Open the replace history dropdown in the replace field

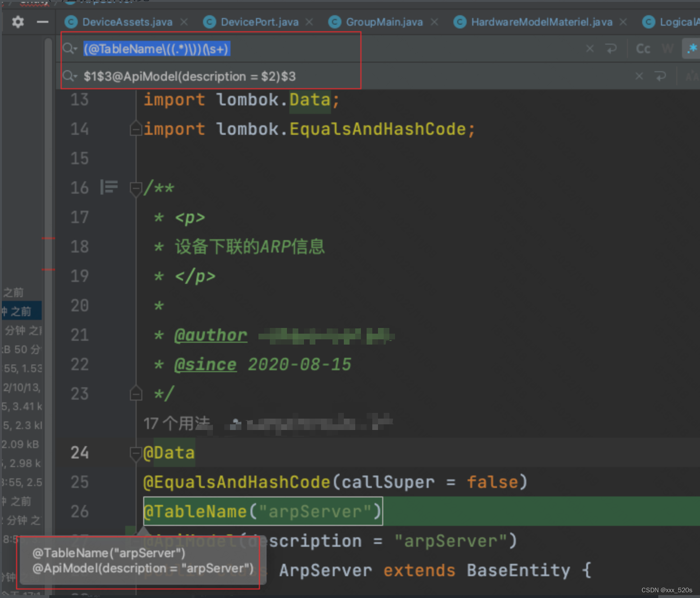coord(70,76)
